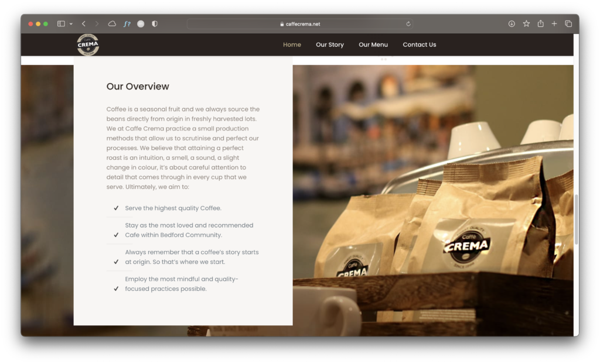The height and width of the screenshot is (364, 600).
Task: Navigate back with the back arrow
Action: coord(84,23)
